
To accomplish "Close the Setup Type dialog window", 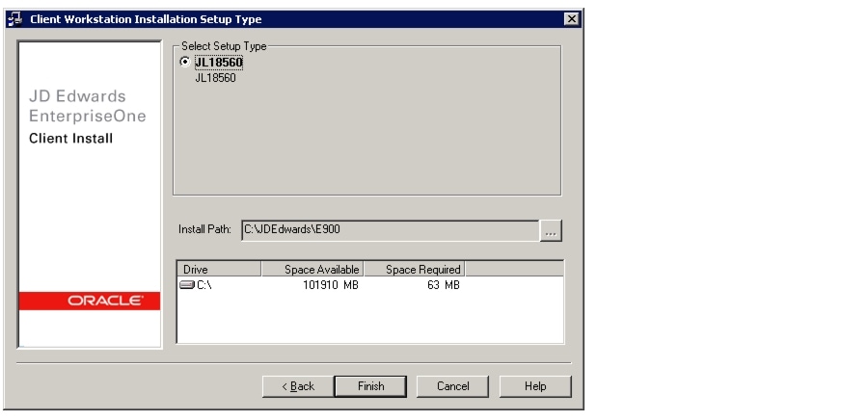I will coord(571,19).
